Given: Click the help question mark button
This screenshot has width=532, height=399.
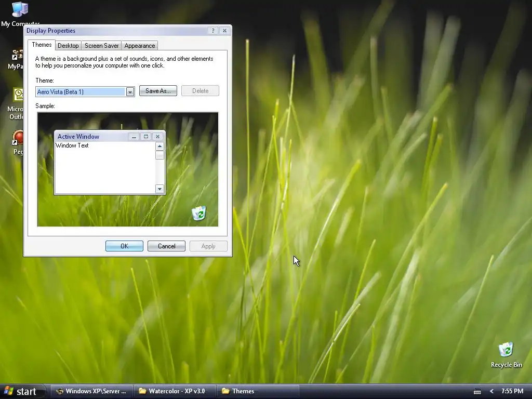Looking at the screenshot, I should pyautogui.click(x=212, y=31).
